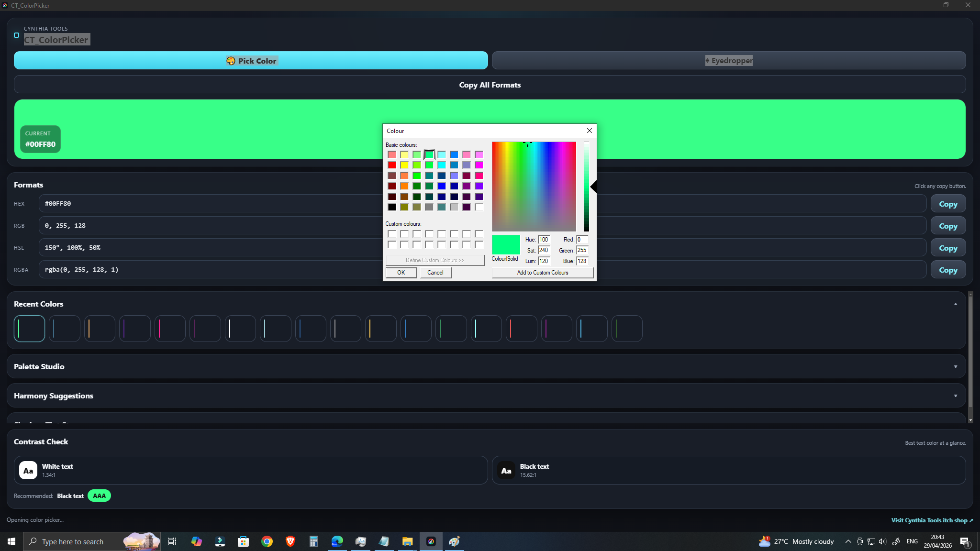Select the dark green-striped recent color swatch
Viewport: 980px width, 551px height.
(627, 329)
